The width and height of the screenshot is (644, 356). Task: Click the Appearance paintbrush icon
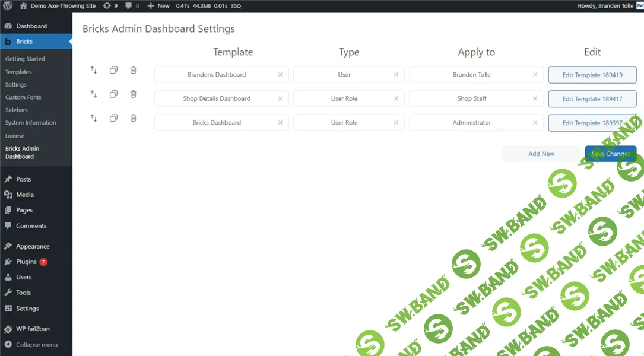[x=8, y=246]
